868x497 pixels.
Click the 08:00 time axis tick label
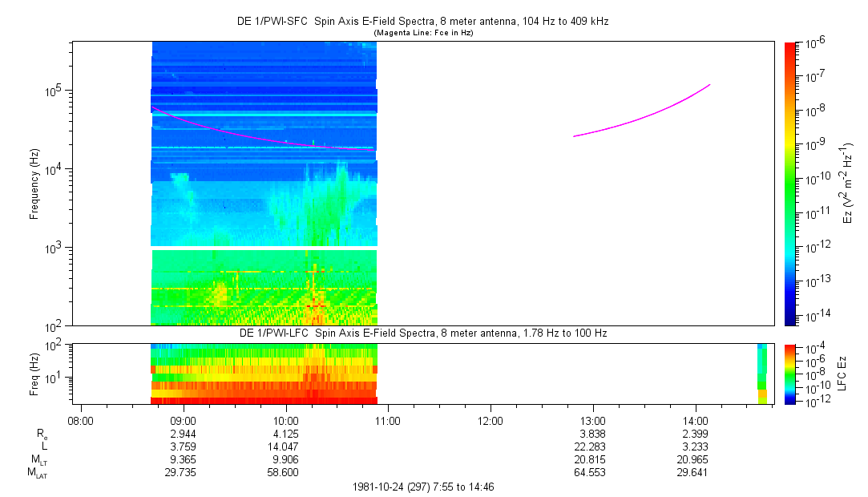(x=81, y=420)
